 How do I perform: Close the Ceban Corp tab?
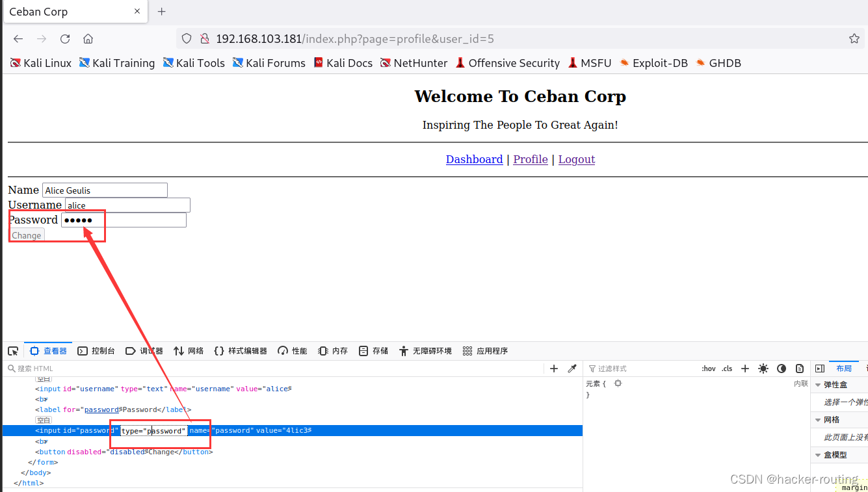[x=138, y=12]
